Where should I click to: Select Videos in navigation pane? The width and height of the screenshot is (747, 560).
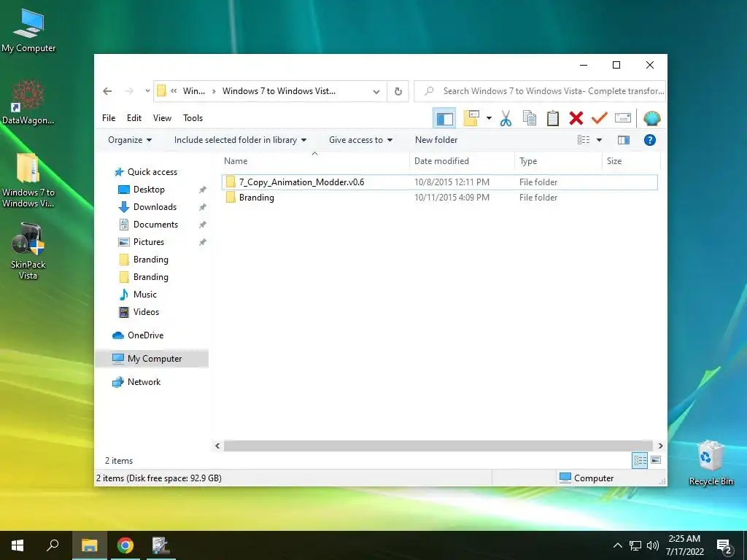[x=146, y=312]
